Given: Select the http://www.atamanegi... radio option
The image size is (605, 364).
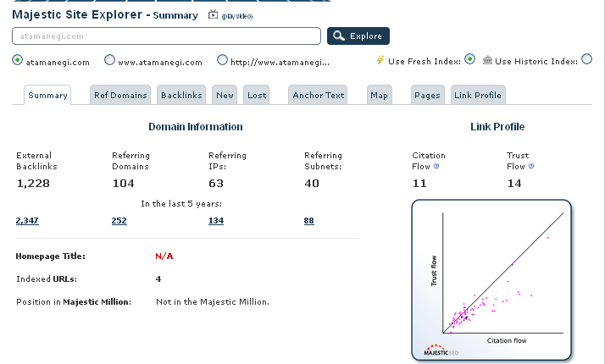Looking at the screenshot, I should [x=222, y=60].
